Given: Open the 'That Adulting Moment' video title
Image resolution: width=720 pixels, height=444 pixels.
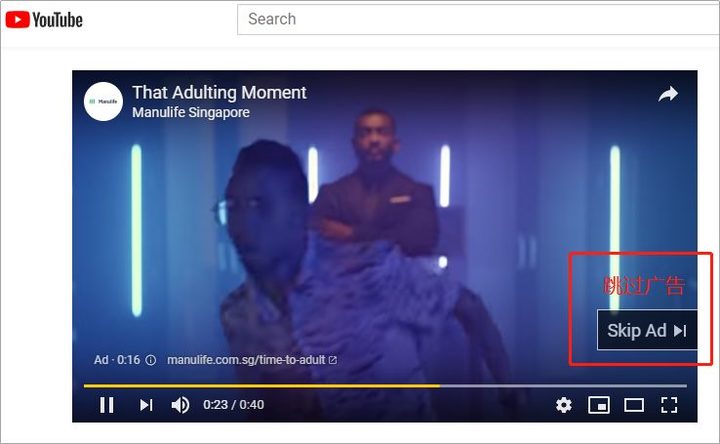Looking at the screenshot, I should pos(219,92).
